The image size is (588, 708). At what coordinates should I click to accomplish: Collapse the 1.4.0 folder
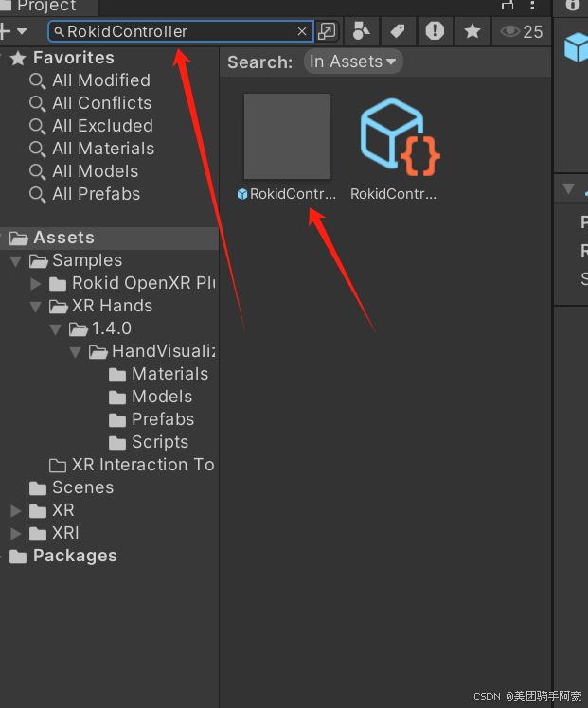point(56,329)
